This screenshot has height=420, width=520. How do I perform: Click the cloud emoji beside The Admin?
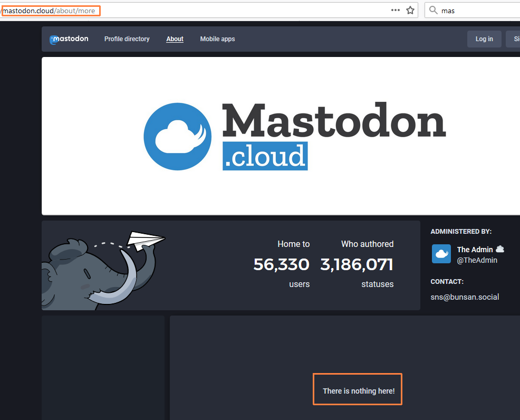[500, 249]
